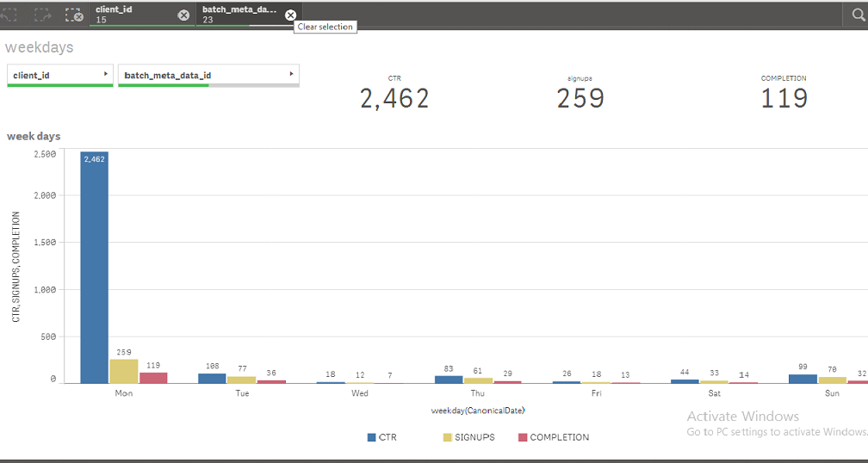Click the 2,462 value label on bar
The height and width of the screenshot is (463, 868).
coord(94,159)
